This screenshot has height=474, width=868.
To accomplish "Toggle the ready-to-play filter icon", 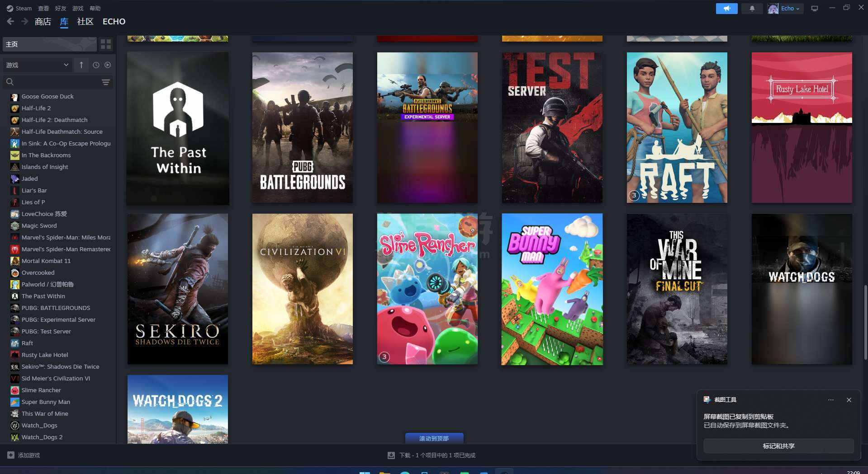I will click(x=108, y=65).
